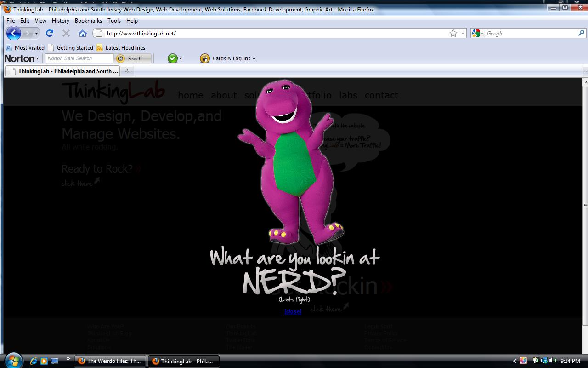Open a new tab with the plus button

coord(127,71)
